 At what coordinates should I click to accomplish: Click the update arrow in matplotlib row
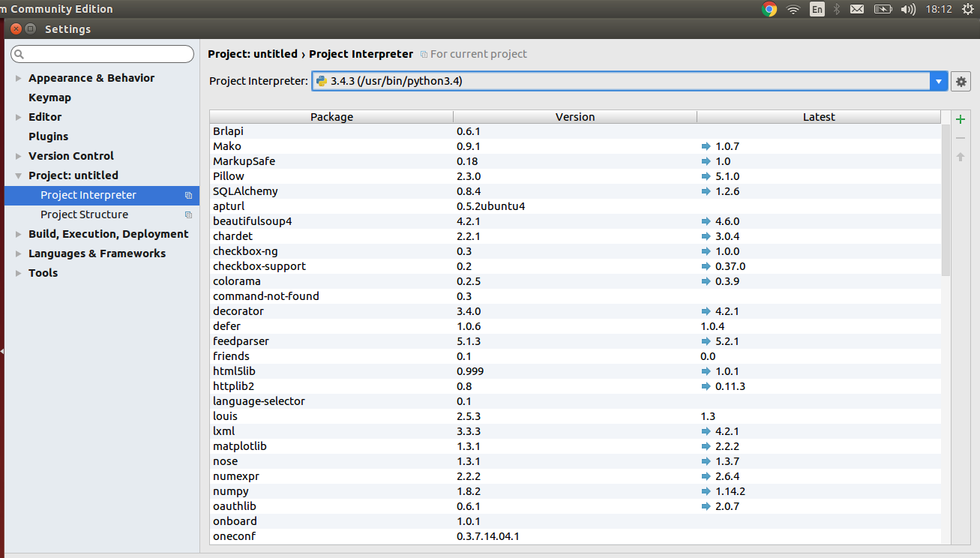[x=706, y=446]
